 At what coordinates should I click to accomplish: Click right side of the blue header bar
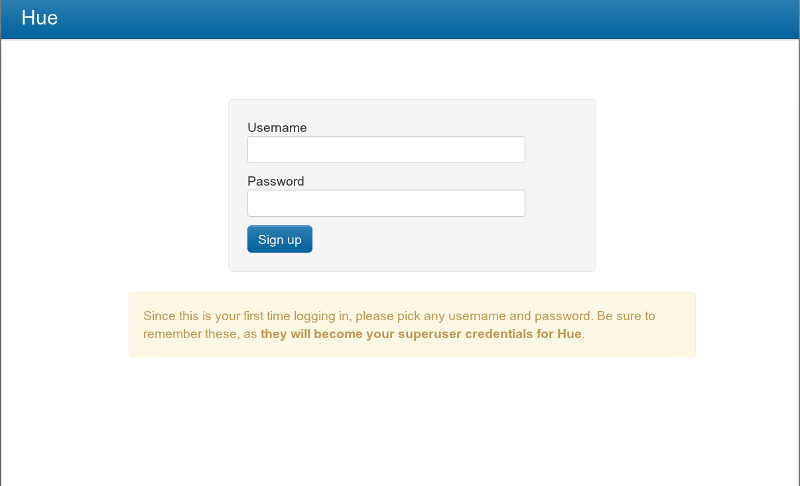pos(700,18)
